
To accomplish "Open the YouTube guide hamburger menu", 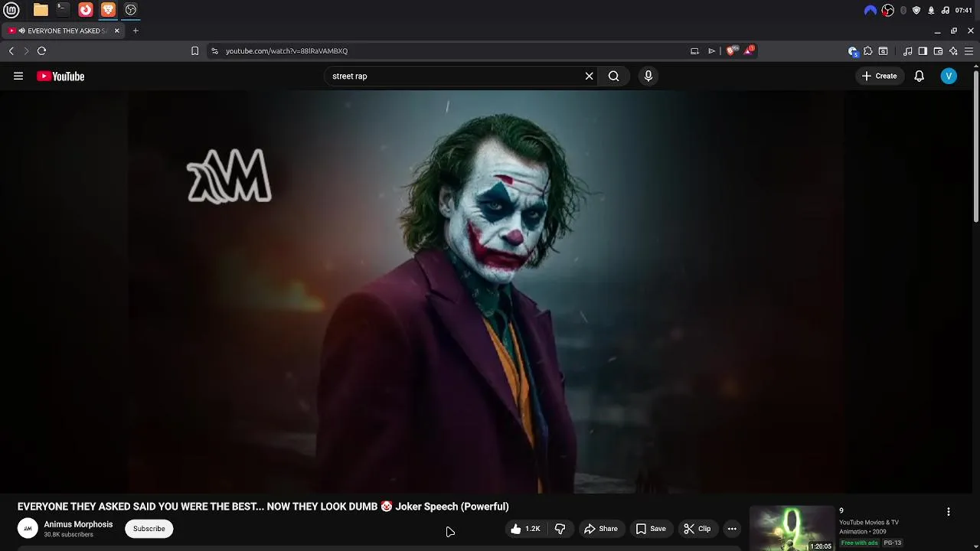I will pos(18,76).
